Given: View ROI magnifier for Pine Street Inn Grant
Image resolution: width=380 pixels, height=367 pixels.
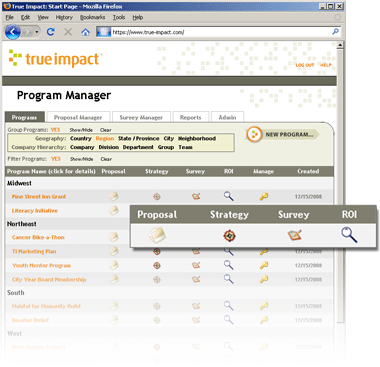Looking at the screenshot, I should pyautogui.click(x=228, y=196).
